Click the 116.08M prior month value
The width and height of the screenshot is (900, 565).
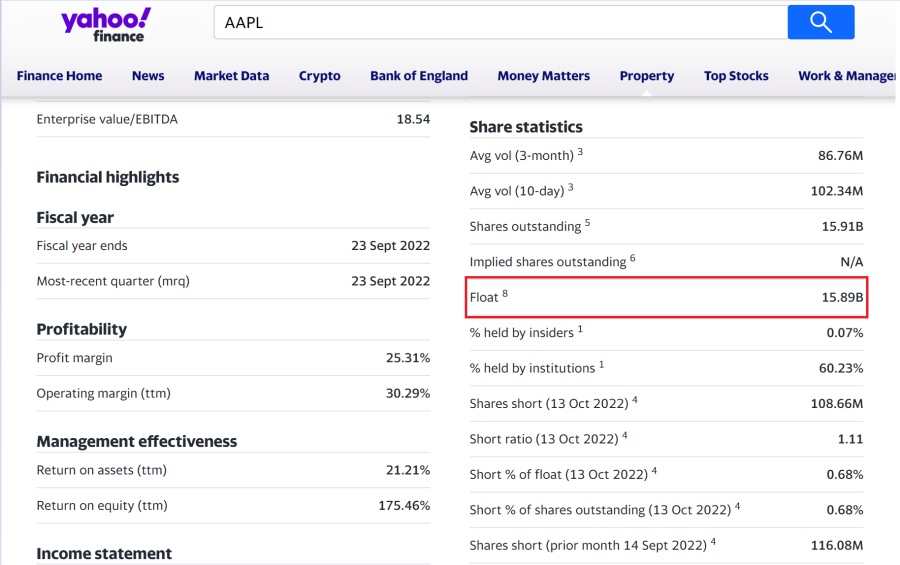(837, 545)
